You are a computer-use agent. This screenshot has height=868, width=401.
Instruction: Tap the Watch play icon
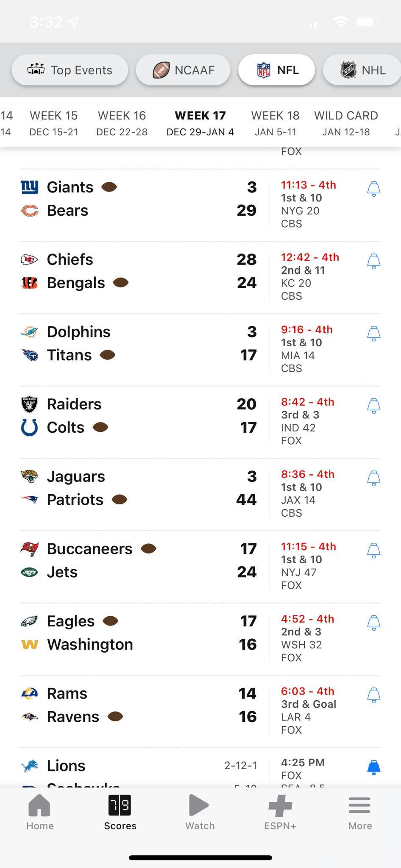(x=199, y=805)
